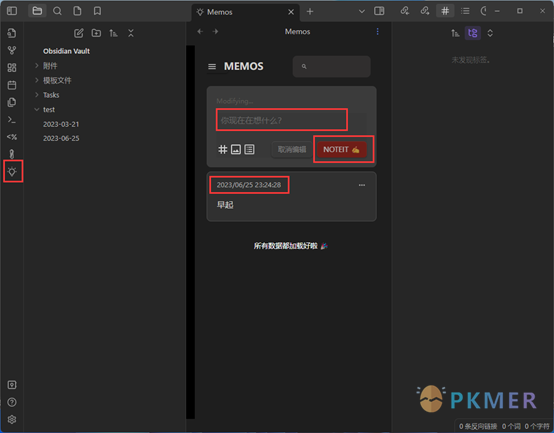Click the 0条反向链接 status bar entry
Viewport: 554px width, 433px height.
(x=478, y=427)
